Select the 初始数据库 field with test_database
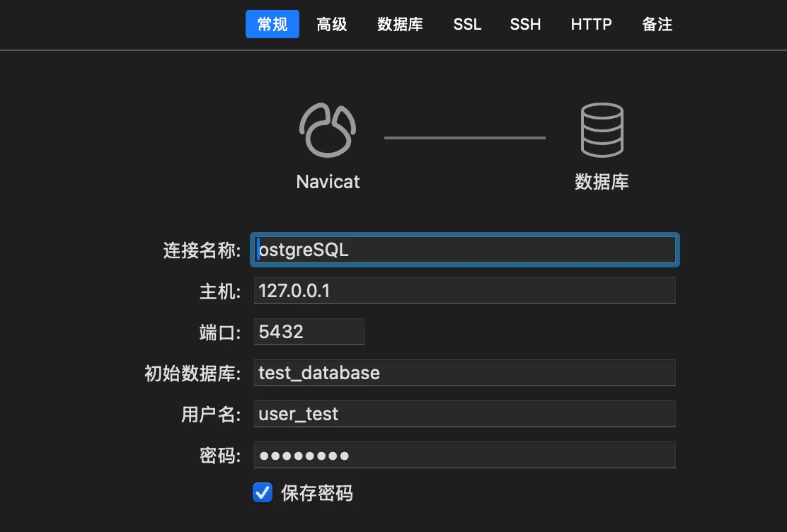The image size is (787, 532). [x=464, y=373]
